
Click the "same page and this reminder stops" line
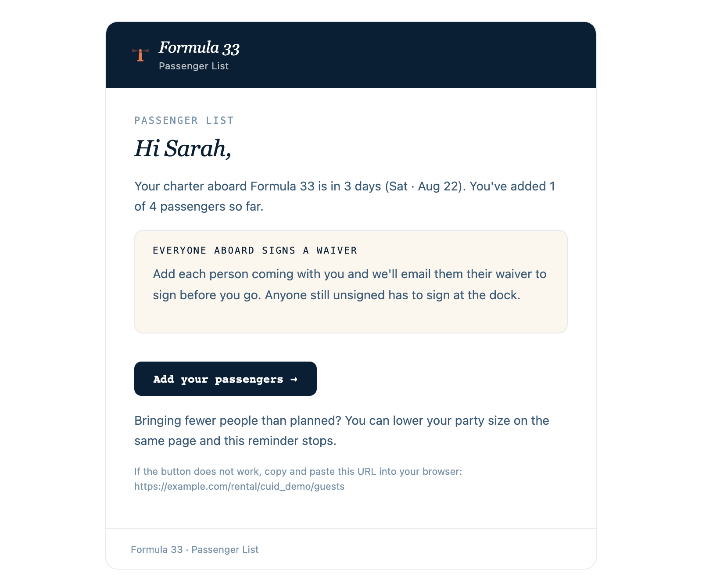click(x=235, y=441)
